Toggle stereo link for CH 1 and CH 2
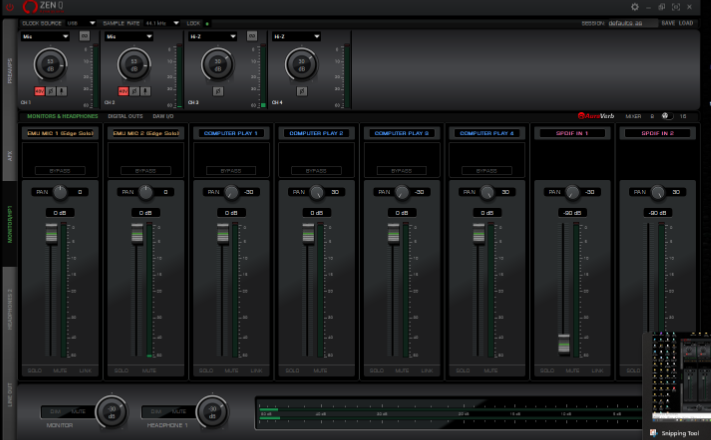711x440 pixels. coord(84,36)
